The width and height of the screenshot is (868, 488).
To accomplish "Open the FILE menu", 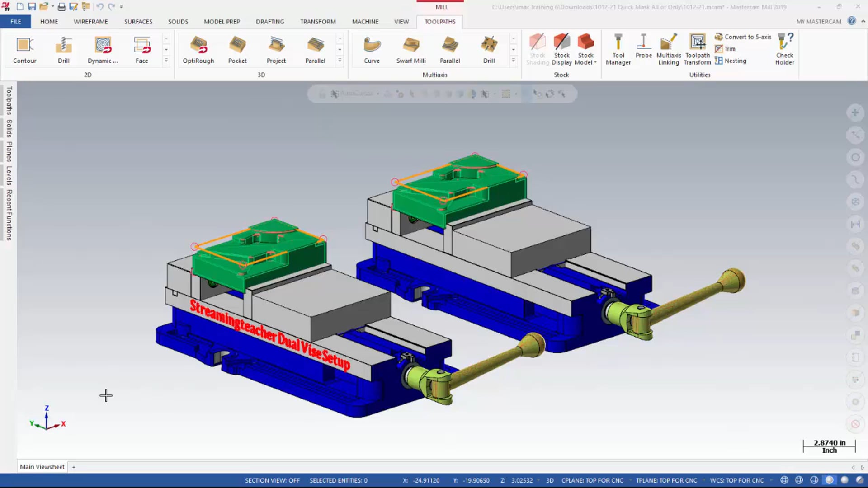I will click(x=15, y=21).
